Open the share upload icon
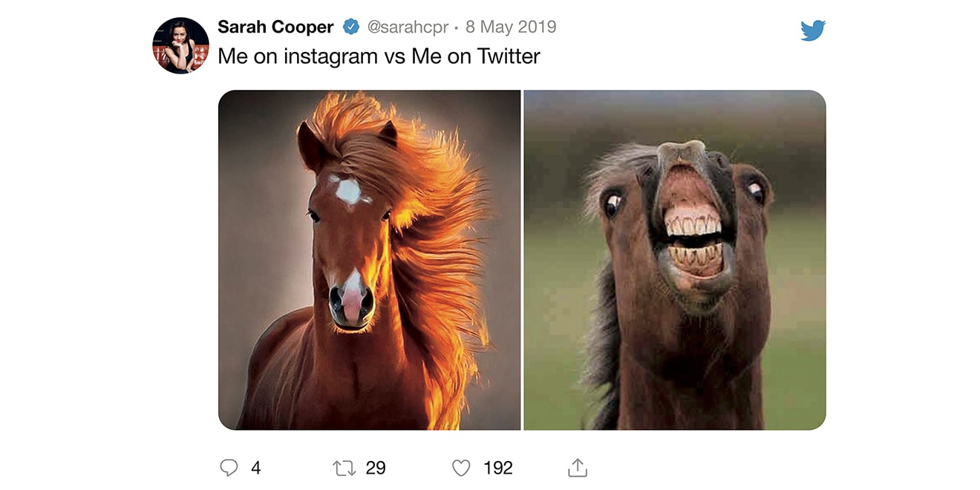This screenshot has width=980, height=490. (578, 468)
